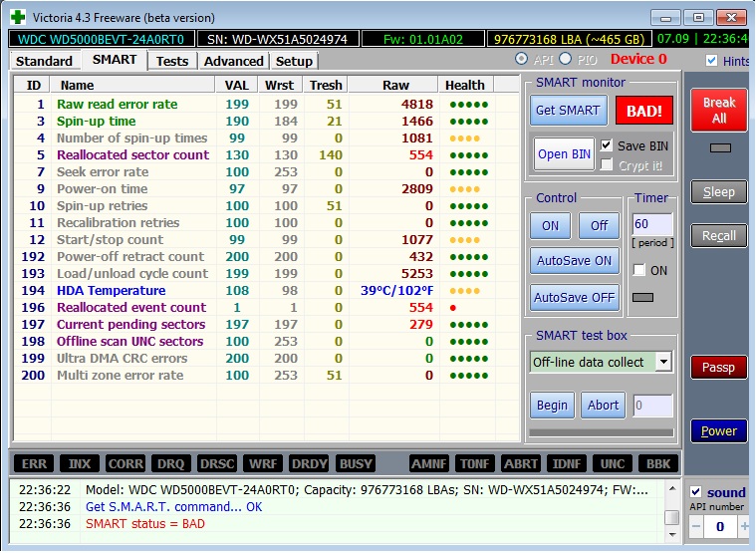Click the red BAD! status indicator

point(643,111)
